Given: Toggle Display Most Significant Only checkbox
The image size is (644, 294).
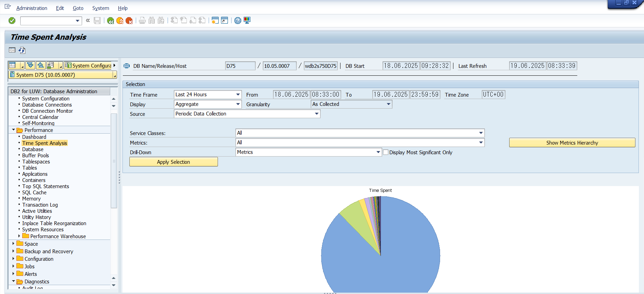Looking at the screenshot, I should click(x=386, y=152).
